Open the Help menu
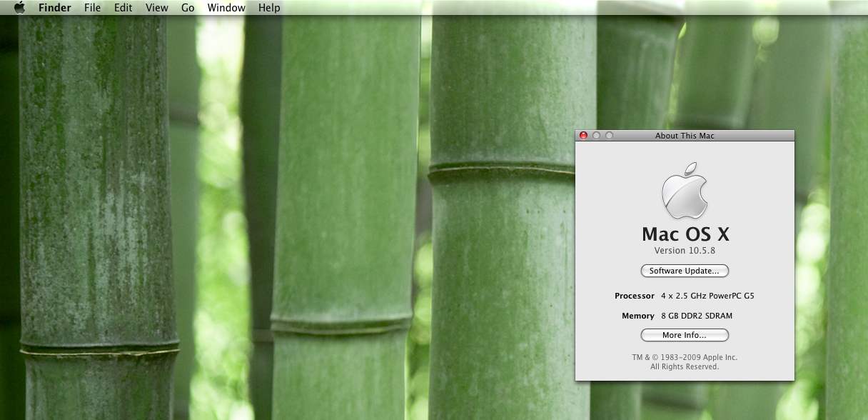Screen dimensions: 868x420 point(269,8)
